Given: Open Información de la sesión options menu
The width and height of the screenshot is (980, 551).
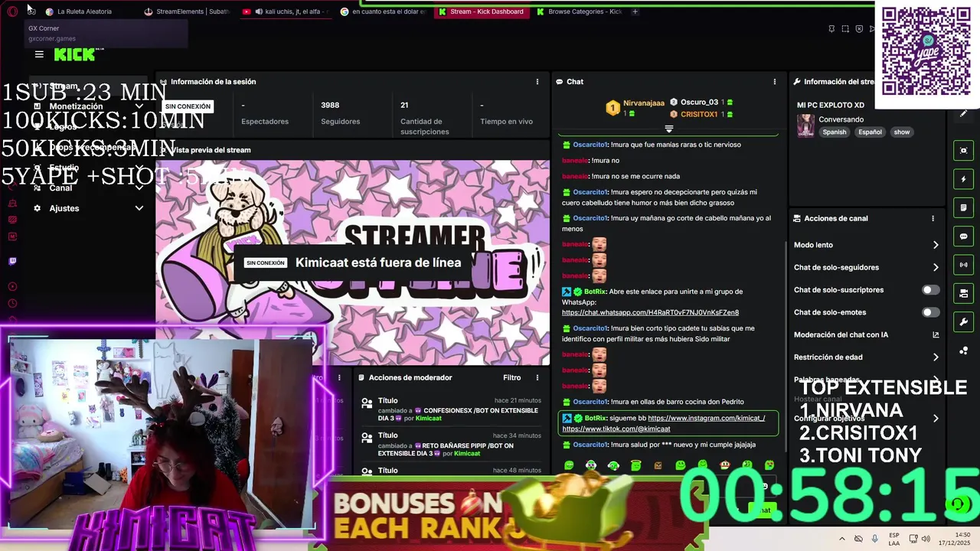Looking at the screenshot, I should (x=537, y=81).
